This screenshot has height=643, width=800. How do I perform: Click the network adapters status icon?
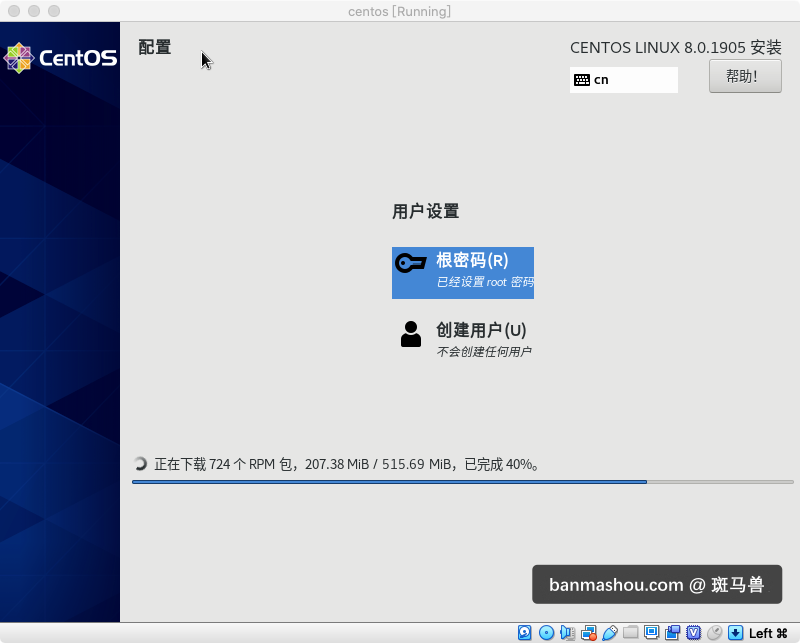589,633
